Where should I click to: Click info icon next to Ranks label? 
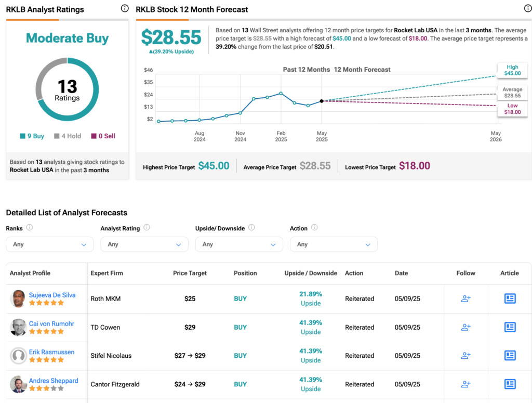[x=30, y=227]
